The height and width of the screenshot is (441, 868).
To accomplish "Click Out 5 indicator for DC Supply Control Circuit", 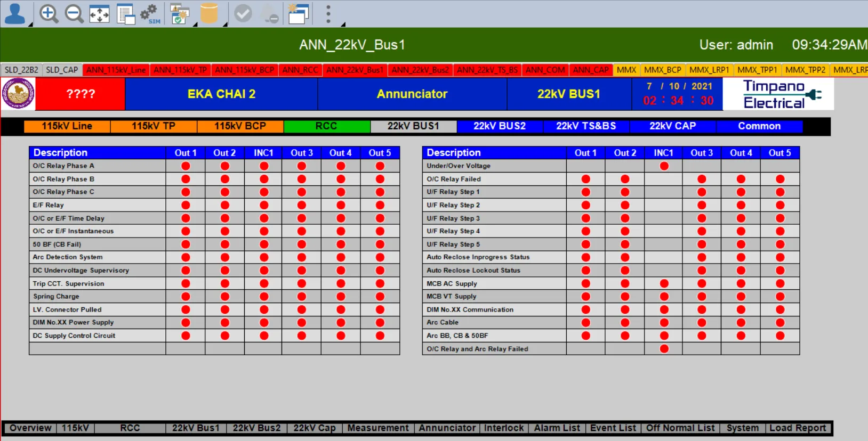I will [x=380, y=336].
